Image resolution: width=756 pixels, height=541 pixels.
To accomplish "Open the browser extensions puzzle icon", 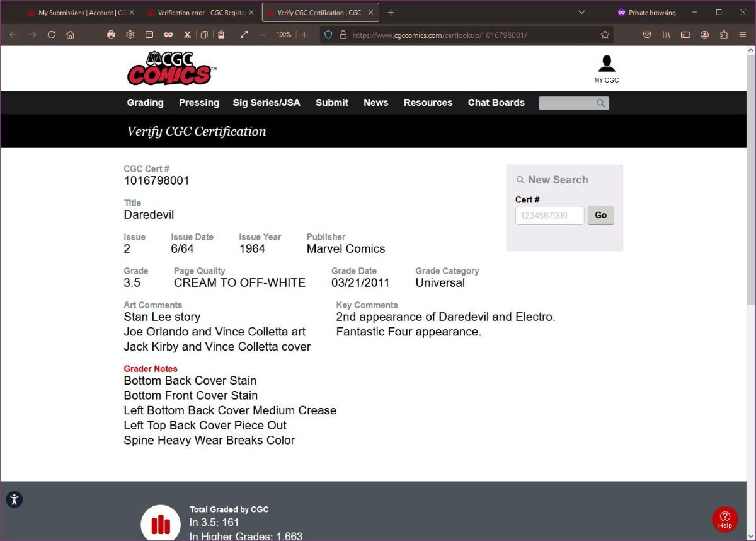I will 723,35.
